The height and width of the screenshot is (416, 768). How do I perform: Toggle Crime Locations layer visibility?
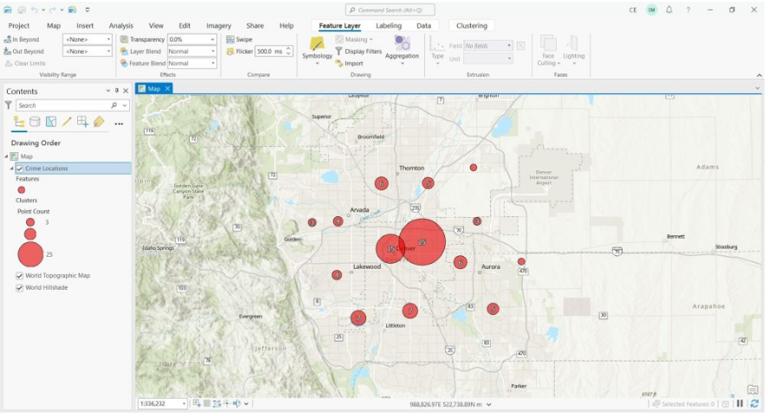[x=20, y=169]
